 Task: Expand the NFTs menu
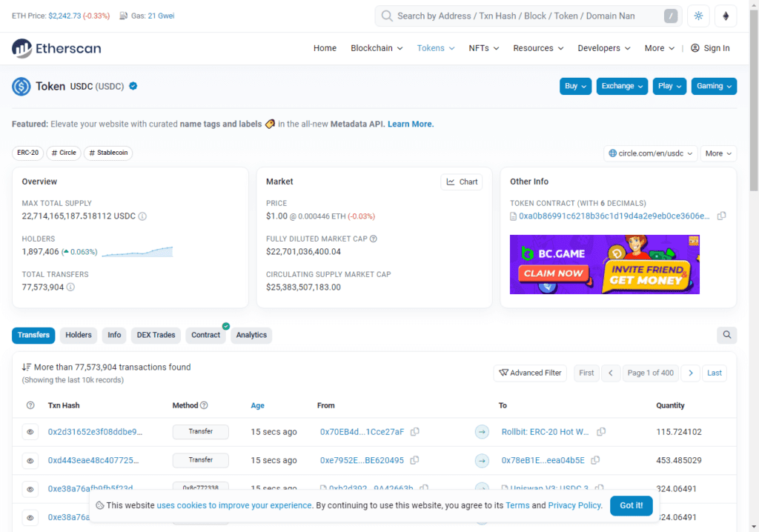coord(483,48)
